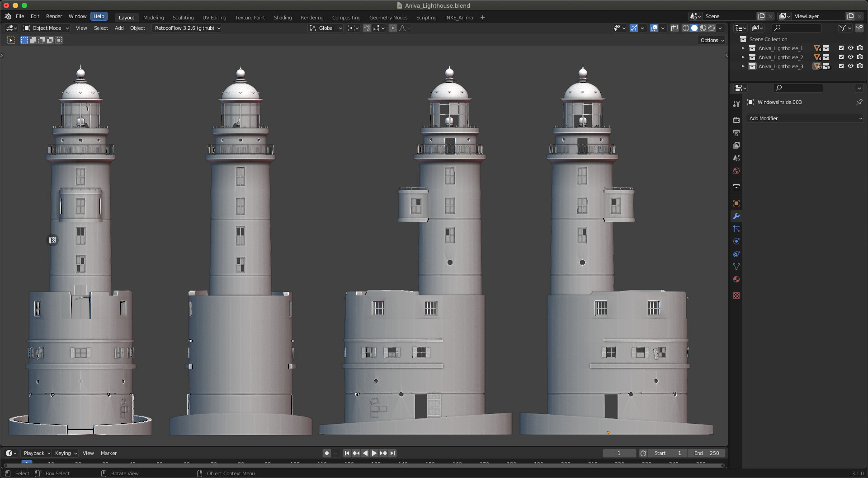Open the Physics properties tab

[736, 241]
